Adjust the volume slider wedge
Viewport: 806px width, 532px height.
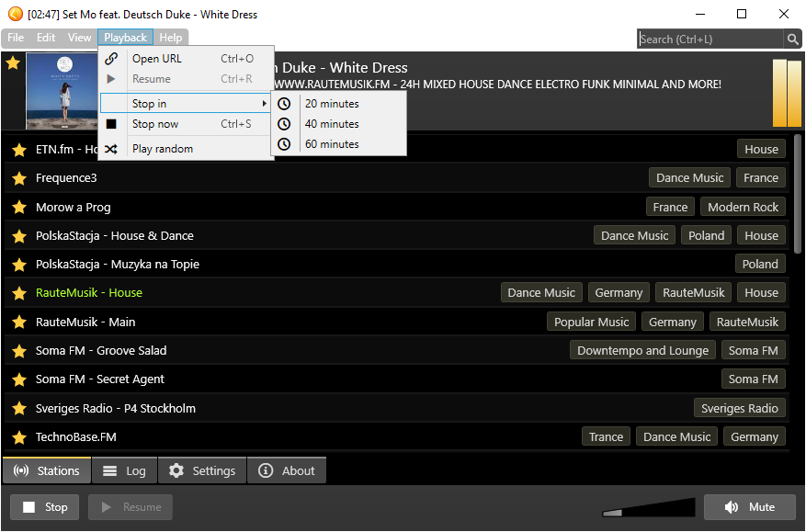tap(649, 508)
